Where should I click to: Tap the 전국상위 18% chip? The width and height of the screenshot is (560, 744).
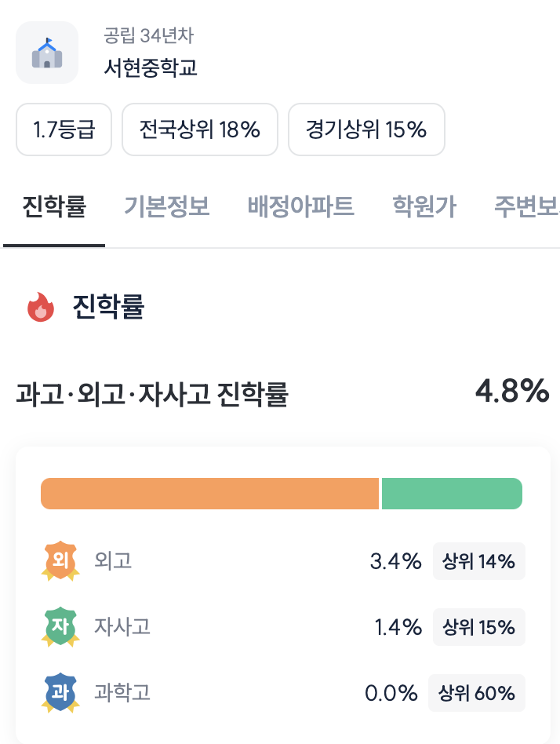200,129
